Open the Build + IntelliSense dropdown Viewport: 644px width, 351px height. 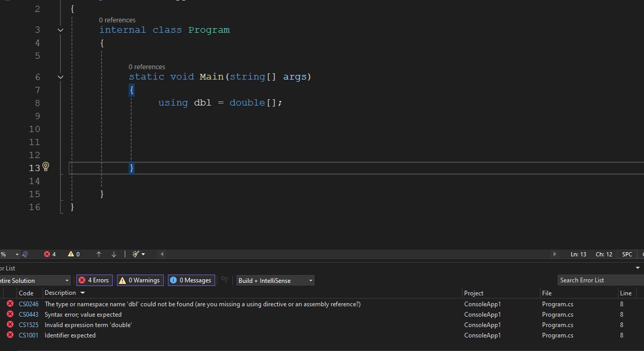pyautogui.click(x=275, y=280)
